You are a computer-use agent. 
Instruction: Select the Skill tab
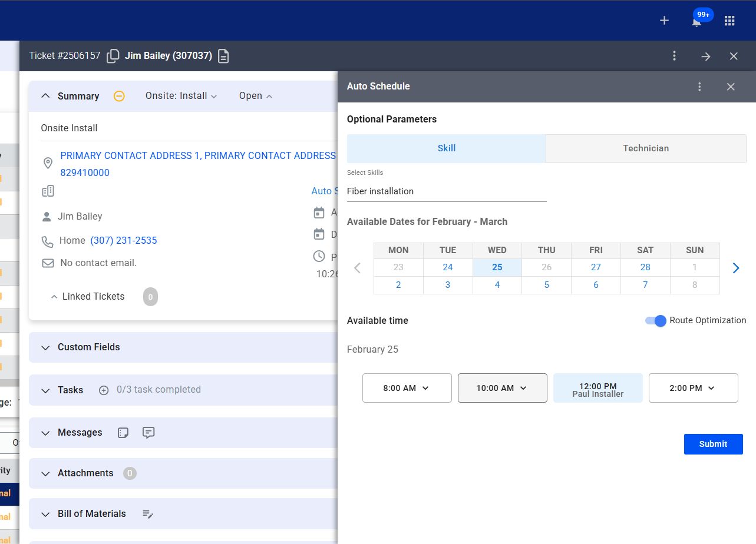tap(446, 148)
